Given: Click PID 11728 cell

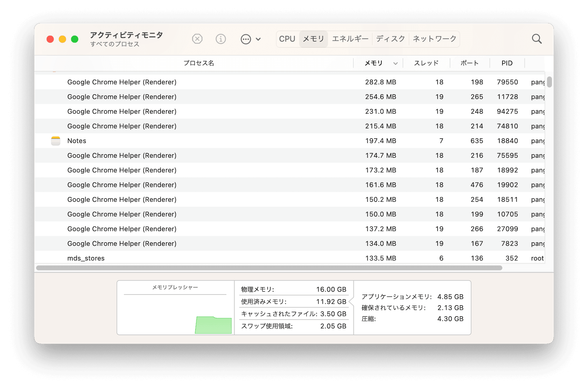Looking at the screenshot, I should coord(507,97).
